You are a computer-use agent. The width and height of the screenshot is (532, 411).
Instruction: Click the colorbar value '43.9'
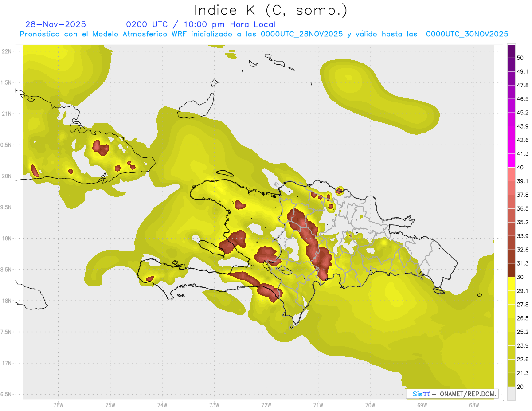pos(523,126)
